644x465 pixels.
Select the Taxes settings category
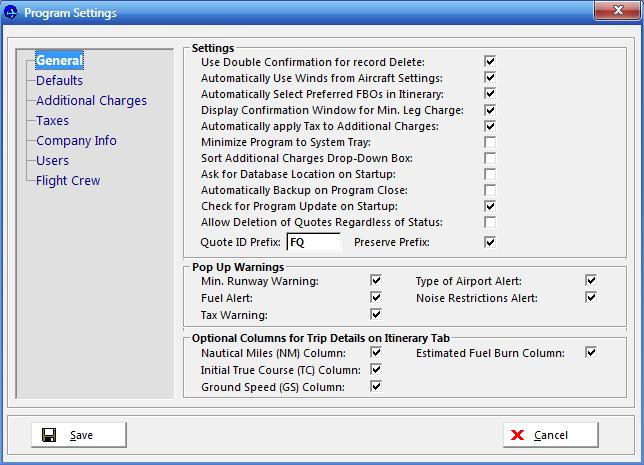click(52, 121)
